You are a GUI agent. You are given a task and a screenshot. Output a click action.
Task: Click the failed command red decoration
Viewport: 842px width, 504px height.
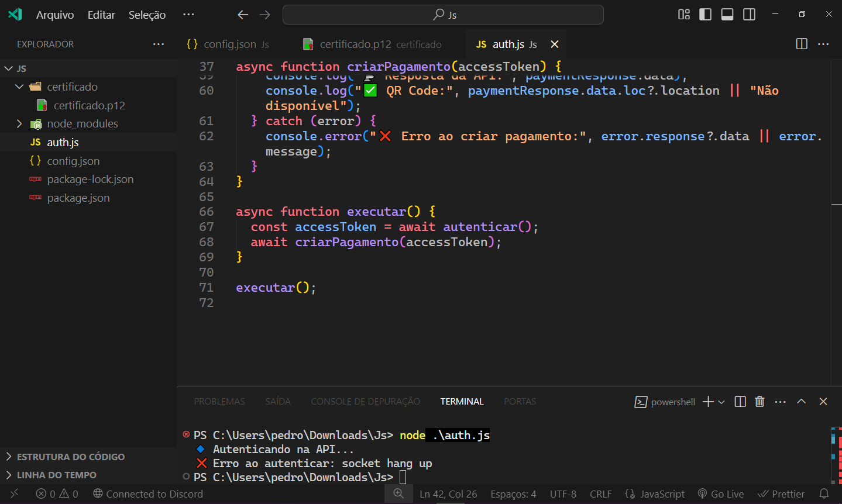[186, 434]
